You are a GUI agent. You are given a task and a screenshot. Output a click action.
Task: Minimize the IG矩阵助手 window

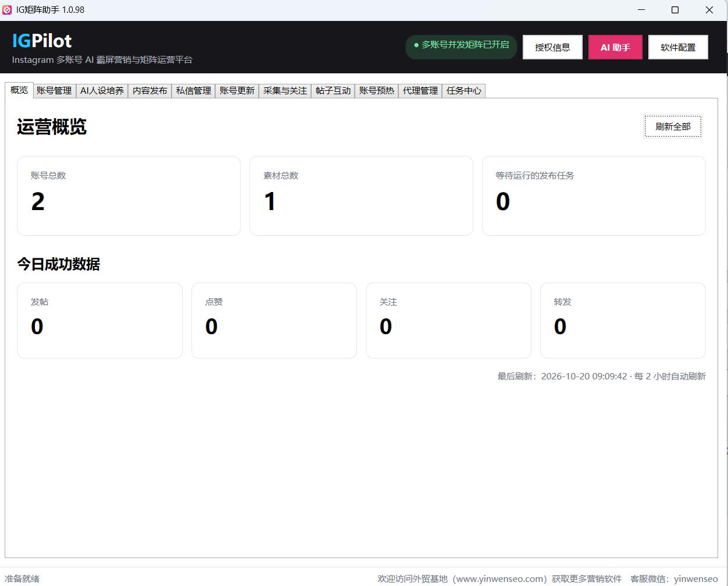click(641, 10)
